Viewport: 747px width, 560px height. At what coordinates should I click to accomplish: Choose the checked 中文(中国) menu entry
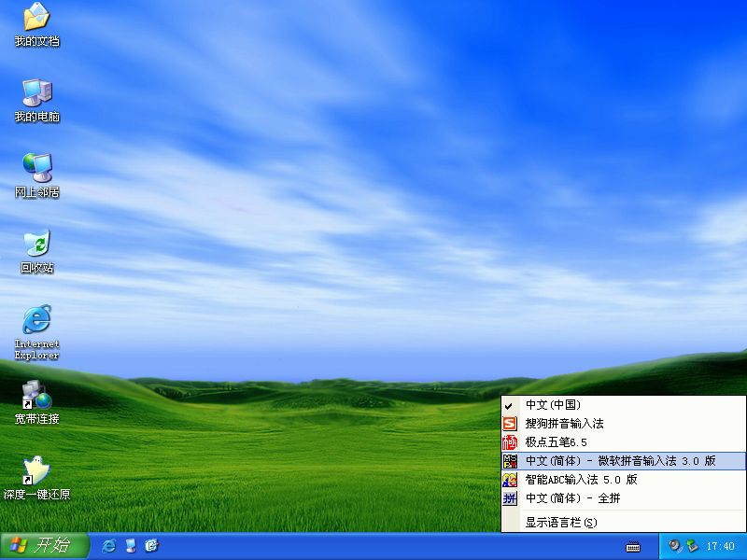tap(623, 405)
